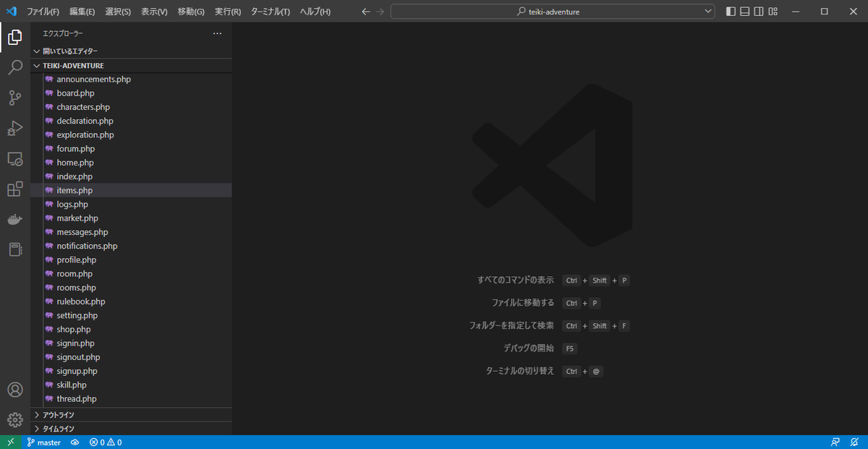Click the teiki-adventure search box

(x=553, y=12)
